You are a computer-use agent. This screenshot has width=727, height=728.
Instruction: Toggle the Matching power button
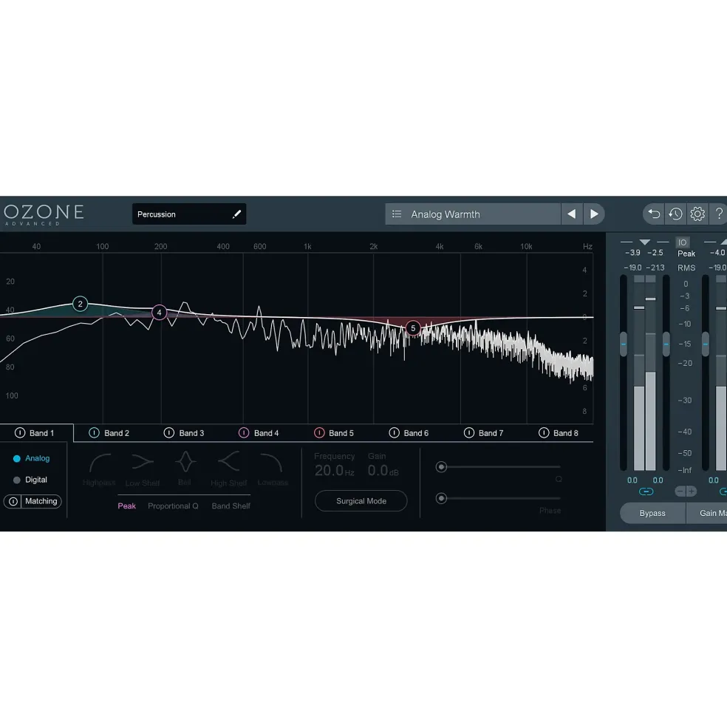(x=13, y=501)
